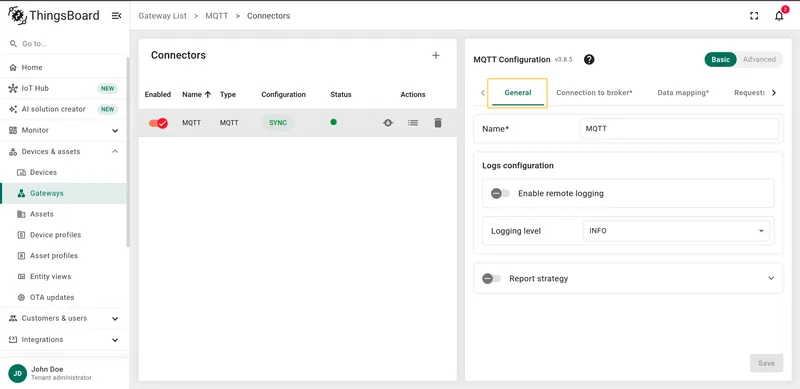Click the Device profiles icon
This screenshot has width=800, height=389.
click(x=21, y=235)
